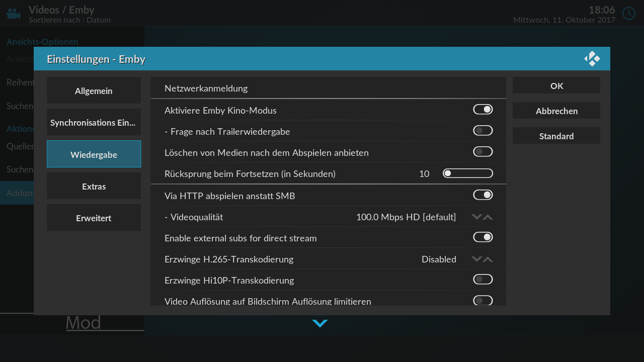Viewport: 644px width, 362px height.
Task: Click the Rücksprung value 10
Action: pyautogui.click(x=424, y=174)
